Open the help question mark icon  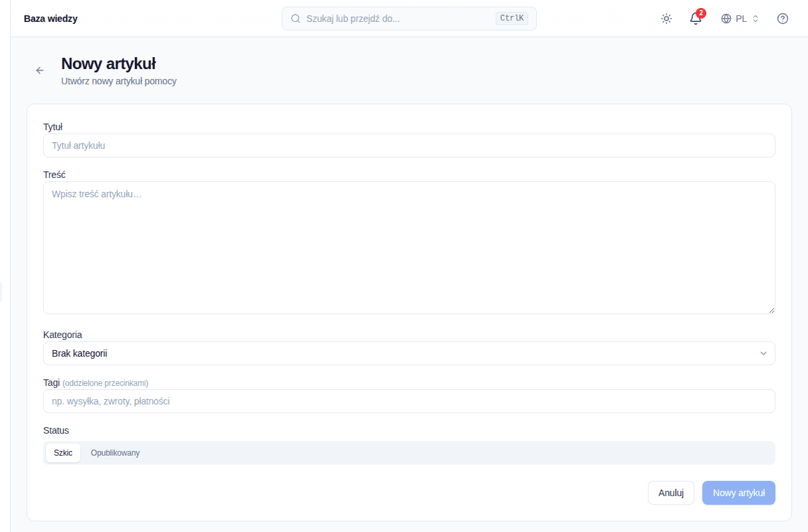pos(783,19)
